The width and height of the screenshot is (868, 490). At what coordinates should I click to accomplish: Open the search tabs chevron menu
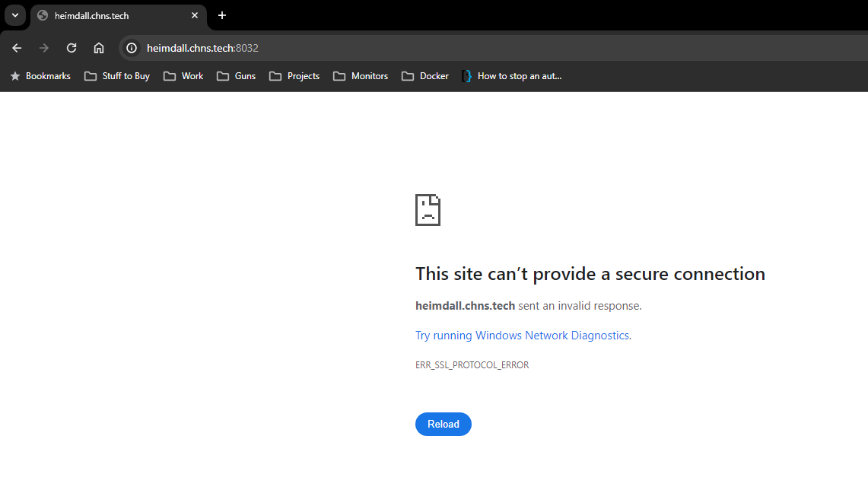(x=14, y=15)
